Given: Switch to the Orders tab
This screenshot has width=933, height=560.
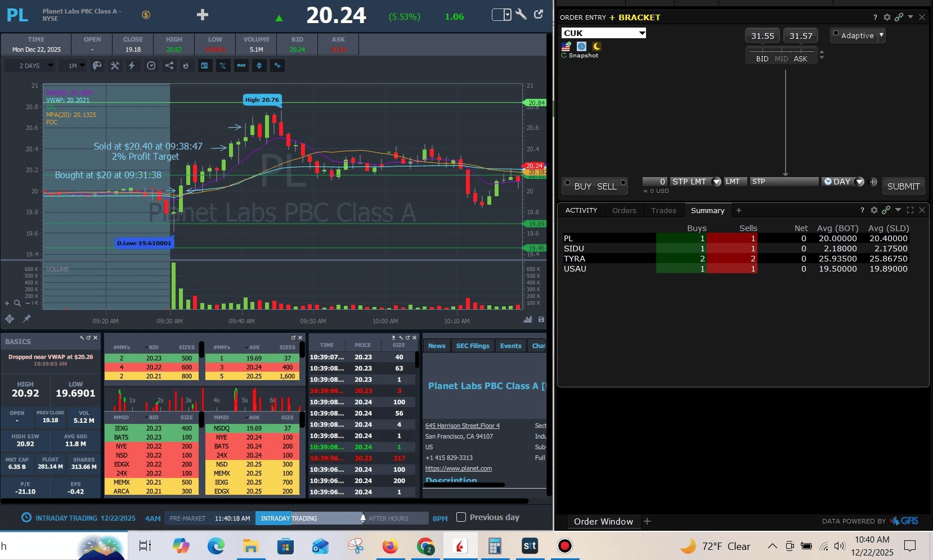Looking at the screenshot, I should coord(624,210).
